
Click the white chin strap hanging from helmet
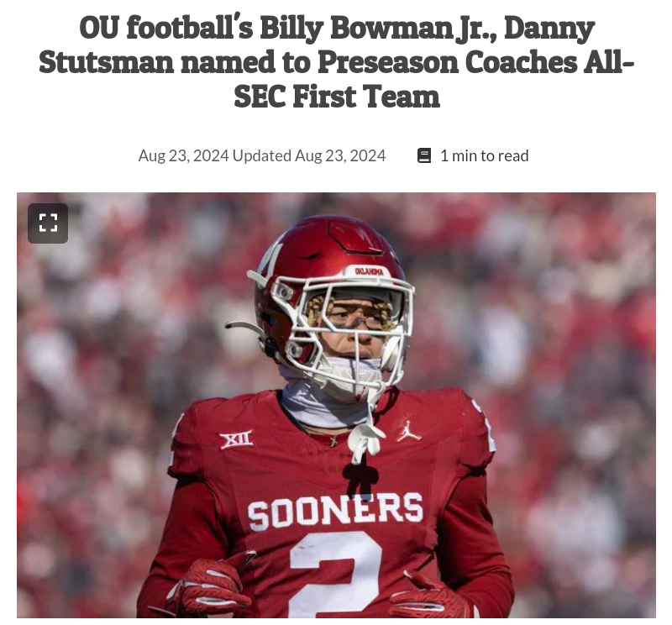[x=365, y=437]
